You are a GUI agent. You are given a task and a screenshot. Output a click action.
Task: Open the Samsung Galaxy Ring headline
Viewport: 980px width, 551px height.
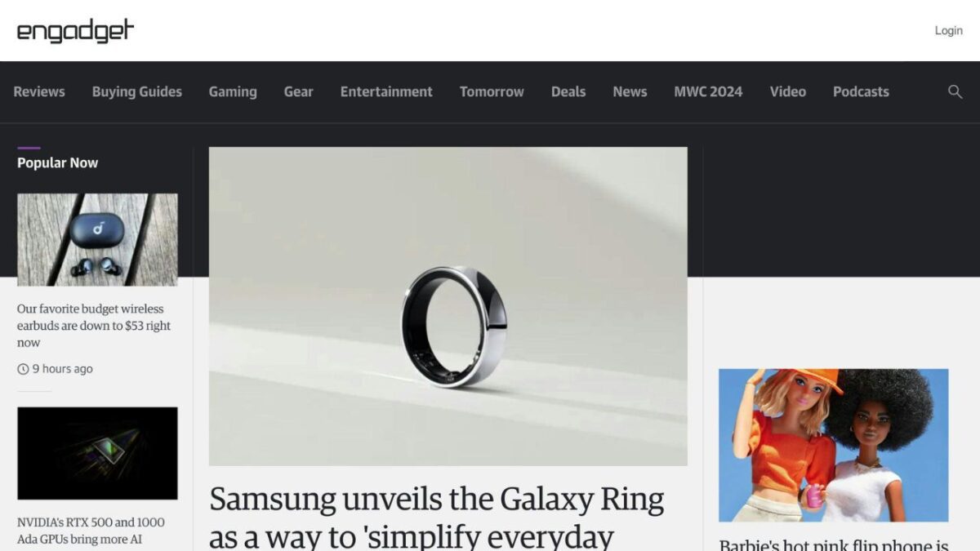[x=437, y=518]
